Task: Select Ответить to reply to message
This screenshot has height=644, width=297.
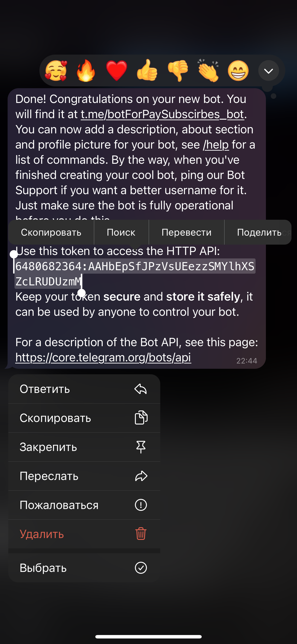Action: pyautogui.click(x=84, y=389)
